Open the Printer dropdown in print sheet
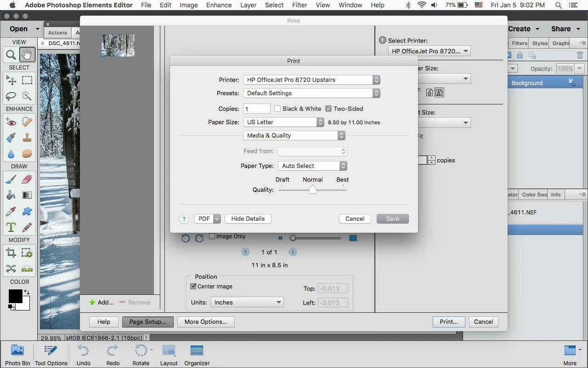588x368 pixels. point(311,80)
